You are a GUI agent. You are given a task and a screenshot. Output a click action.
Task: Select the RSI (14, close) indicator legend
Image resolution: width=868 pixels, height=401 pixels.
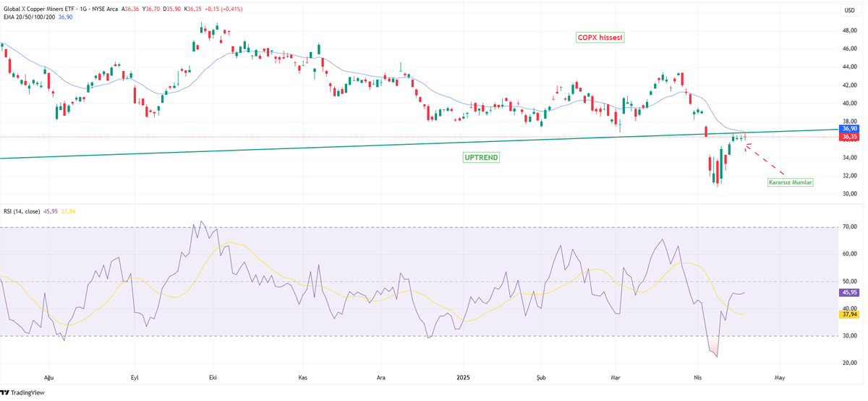21,211
